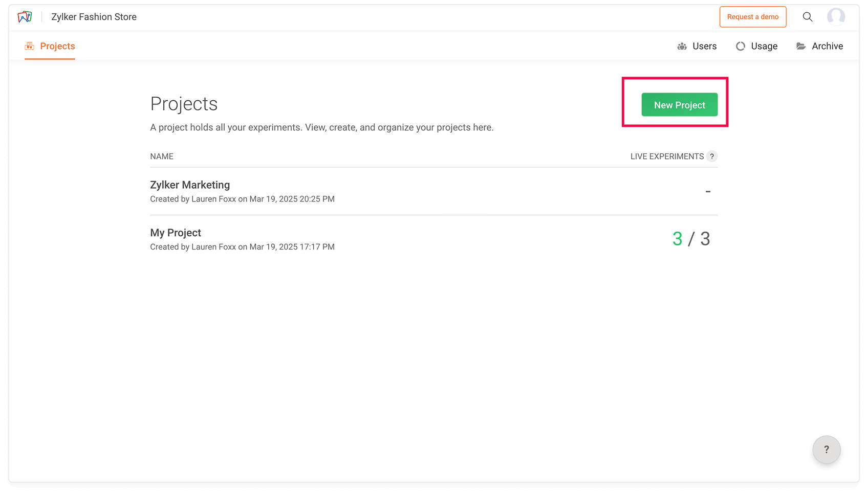Image resolution: width=868 pixels, height=495 pixels.
Task: Click the New Project button
Action: tap(679, 105)
